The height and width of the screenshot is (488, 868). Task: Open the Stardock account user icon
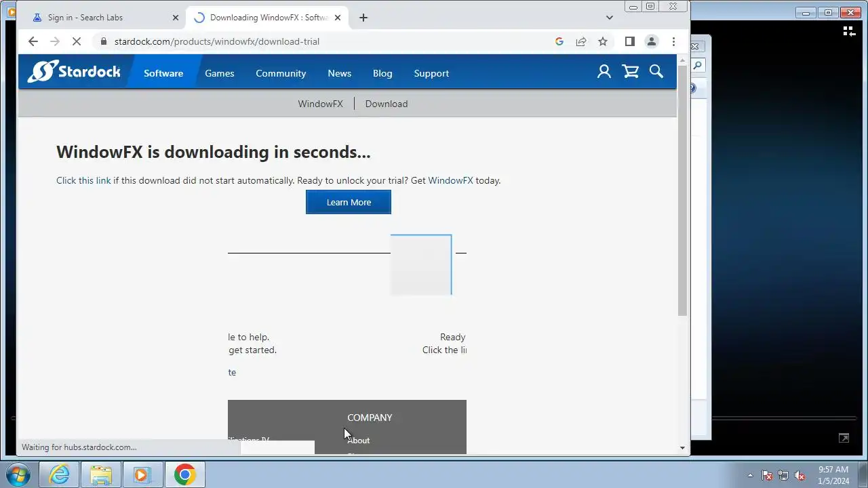tap(604, 72)
